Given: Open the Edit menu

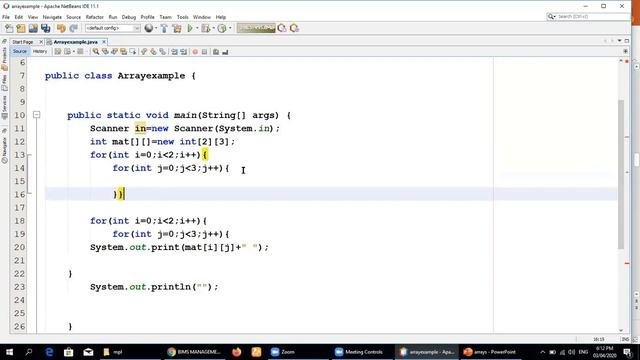Looking at the screenshot, I should 19,17.
